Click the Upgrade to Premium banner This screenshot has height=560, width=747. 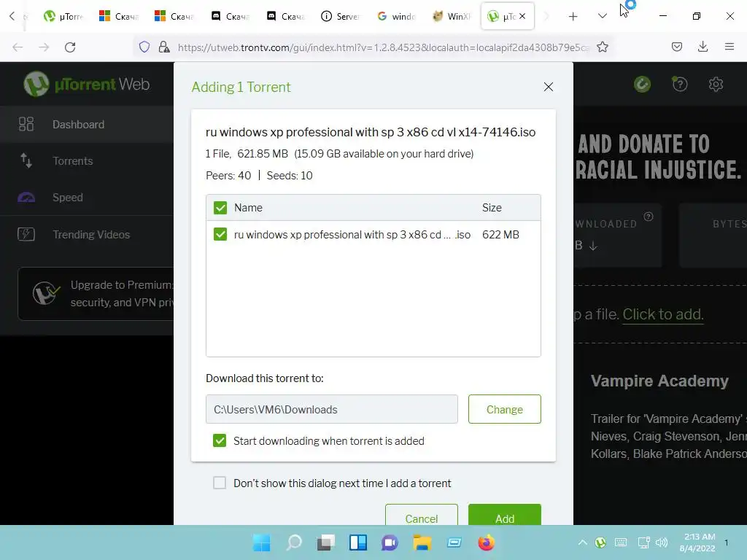click(x=96, y=293)
